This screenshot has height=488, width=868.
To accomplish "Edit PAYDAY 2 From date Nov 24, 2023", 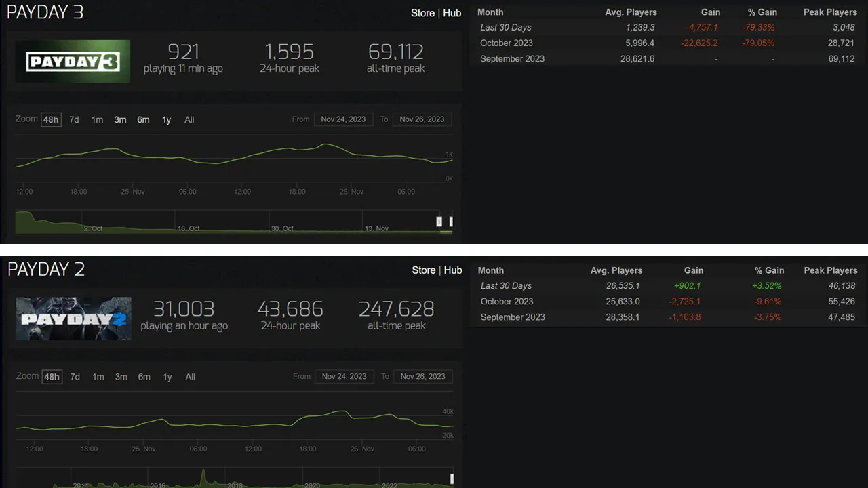I will click(344, 376).
